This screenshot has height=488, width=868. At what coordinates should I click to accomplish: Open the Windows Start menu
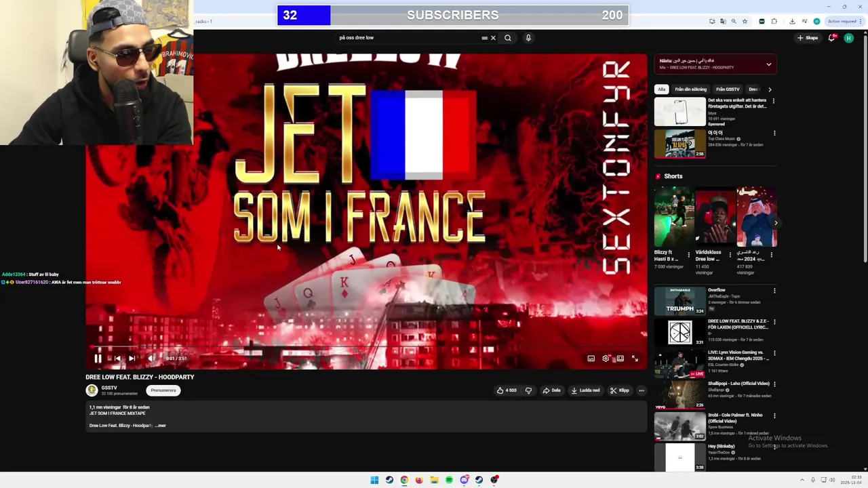tap(374, 480)
